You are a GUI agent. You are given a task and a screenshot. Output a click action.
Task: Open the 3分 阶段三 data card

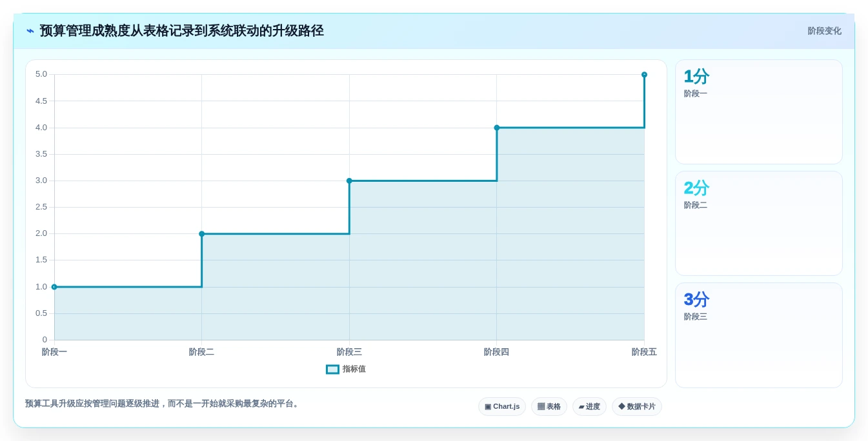click(759, 335)
